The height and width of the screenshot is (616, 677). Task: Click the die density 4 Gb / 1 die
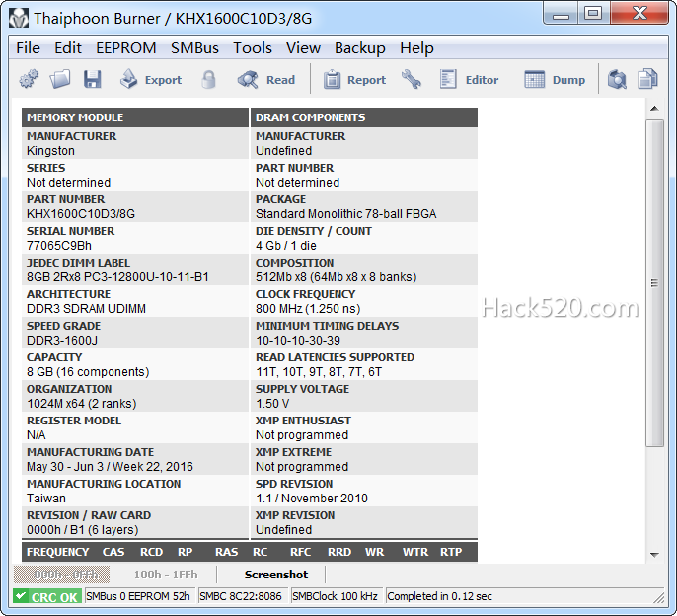coord(286,246)
